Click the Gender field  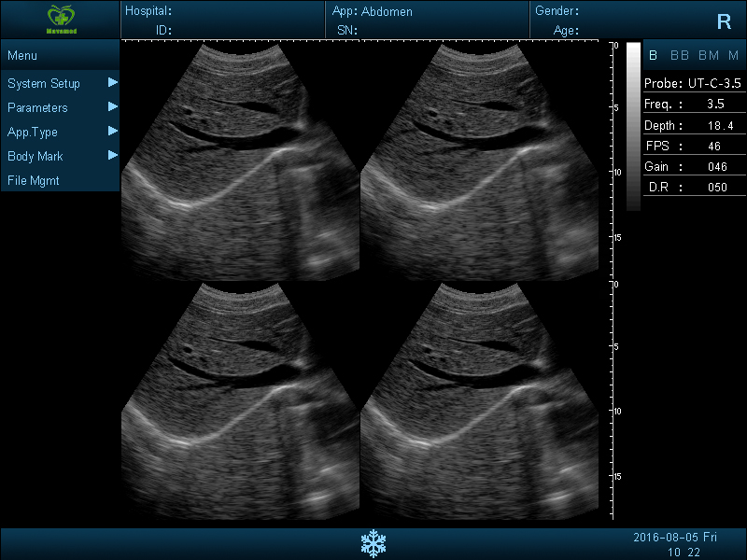pos(619,11)
